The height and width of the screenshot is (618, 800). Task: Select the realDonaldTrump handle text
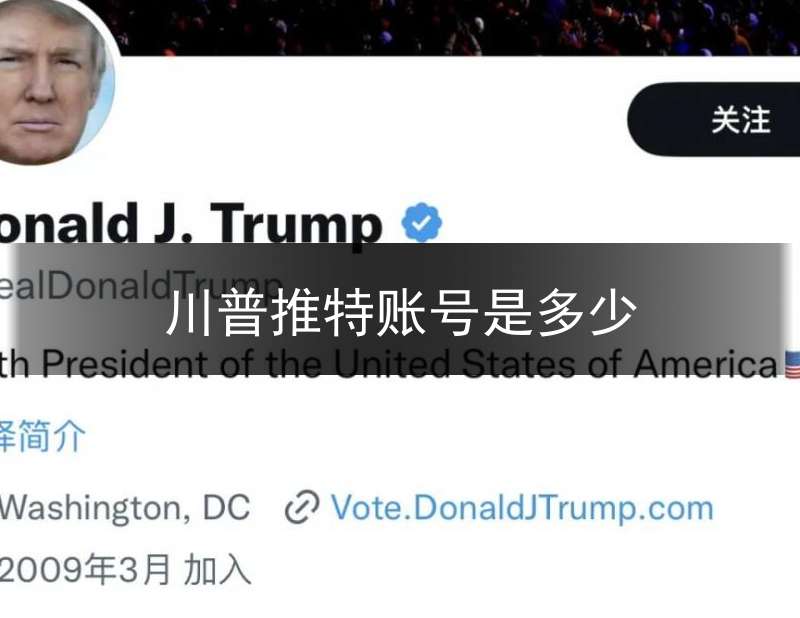(x=140, y=285)
